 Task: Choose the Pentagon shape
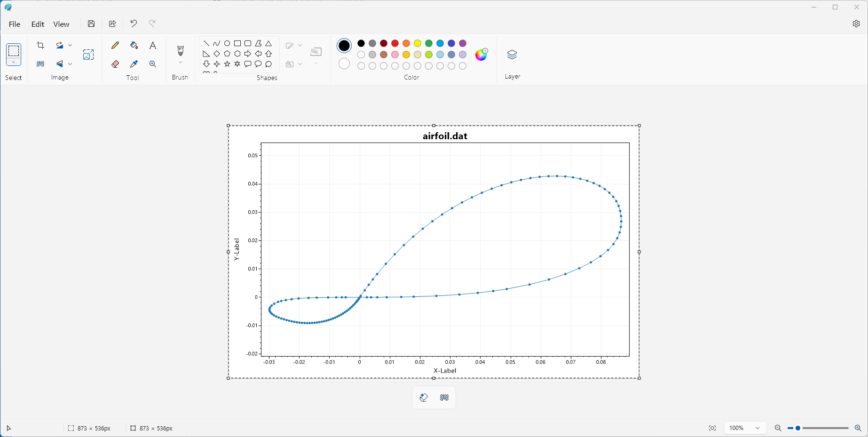coord(227,54)
